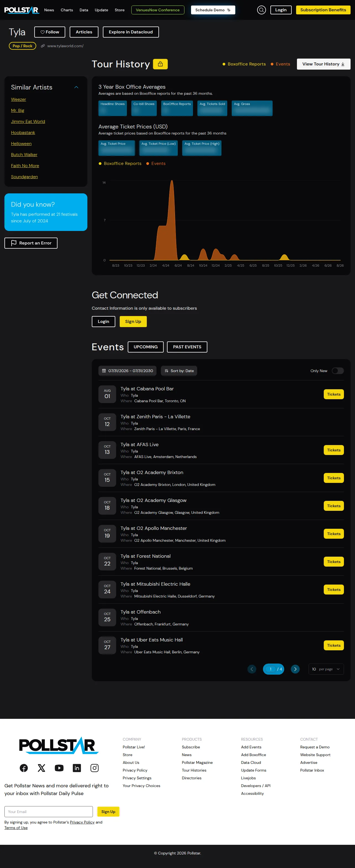Click Login under Get Connected
Image resolution: width=355 pixels, height=868 pixels.
(103, 322)
